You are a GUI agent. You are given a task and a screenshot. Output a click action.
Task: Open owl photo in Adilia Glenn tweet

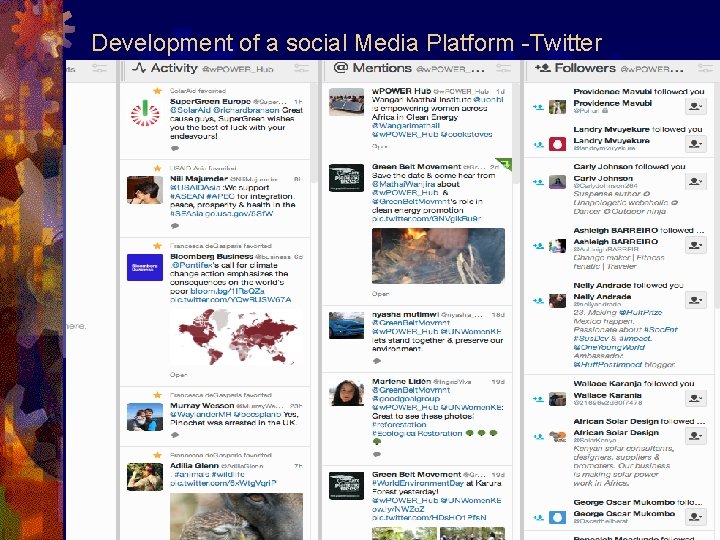(236, 517)
